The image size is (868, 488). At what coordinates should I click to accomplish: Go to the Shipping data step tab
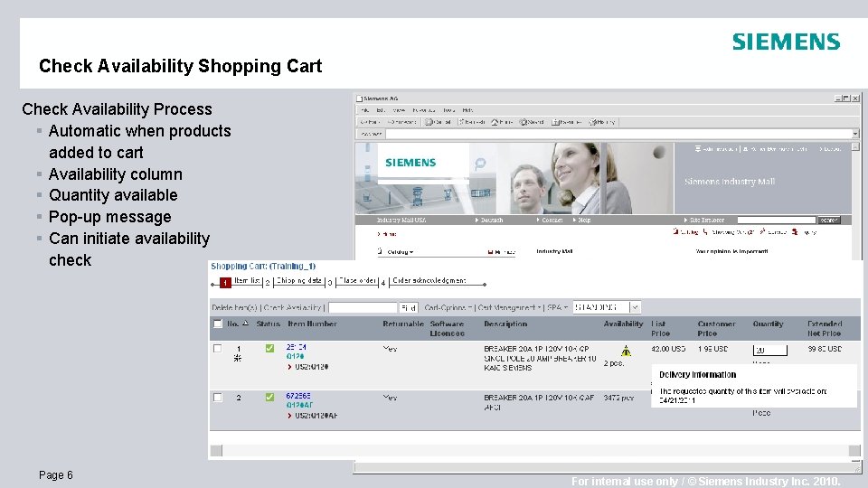[x=299, y=281]
